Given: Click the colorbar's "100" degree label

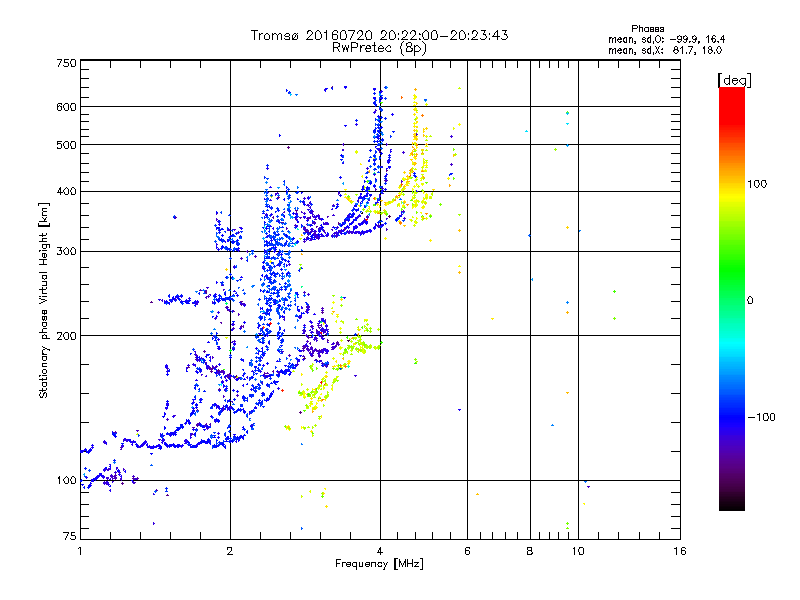Looking at the screenshot, I should click(757, 184).
